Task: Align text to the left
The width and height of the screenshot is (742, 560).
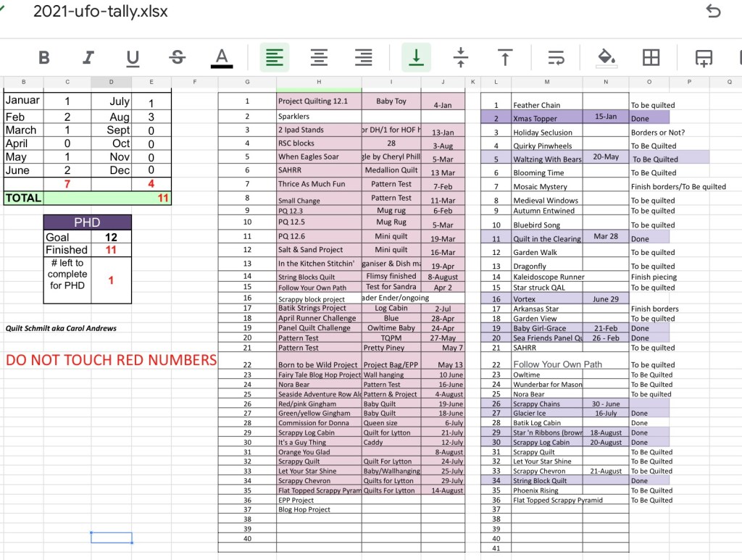Action: point(275,57)
